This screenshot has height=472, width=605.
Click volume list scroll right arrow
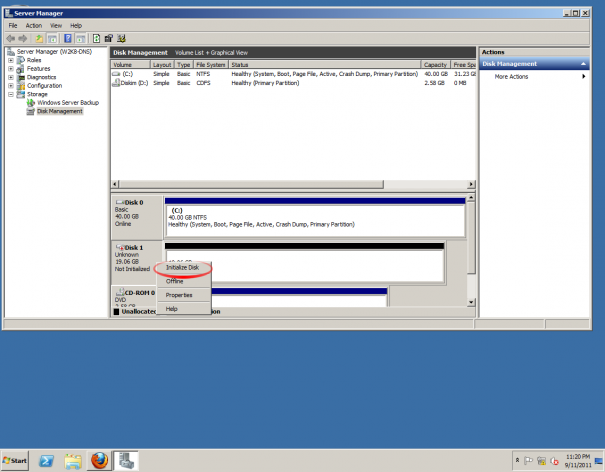471,184
